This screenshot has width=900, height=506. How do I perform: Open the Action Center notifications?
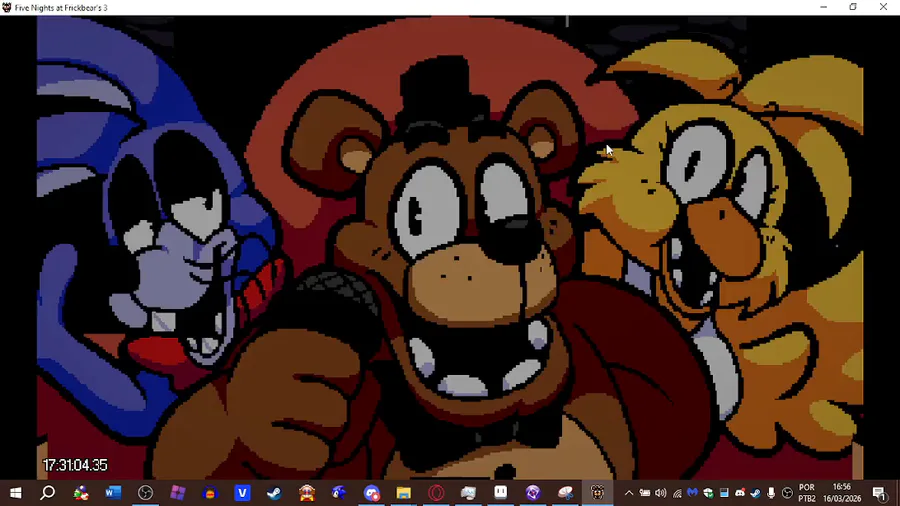coord(880,493)
